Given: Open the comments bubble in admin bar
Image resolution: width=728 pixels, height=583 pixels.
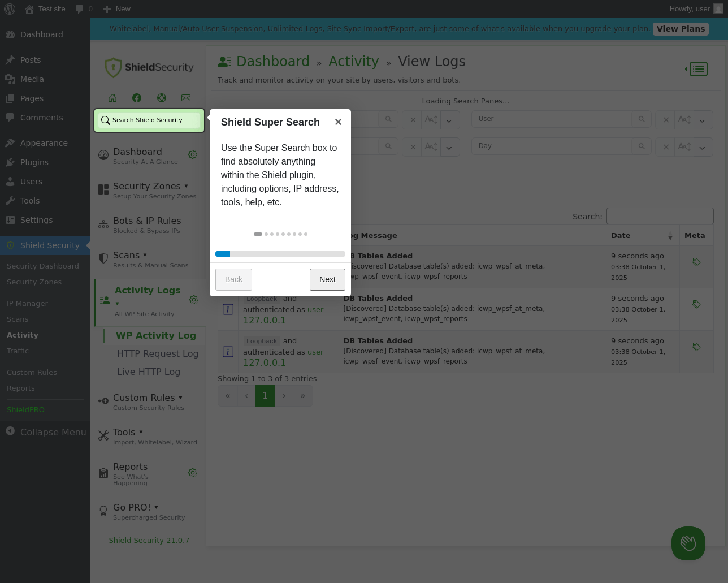Looking at the screenshot, I should tap(84, 9).
